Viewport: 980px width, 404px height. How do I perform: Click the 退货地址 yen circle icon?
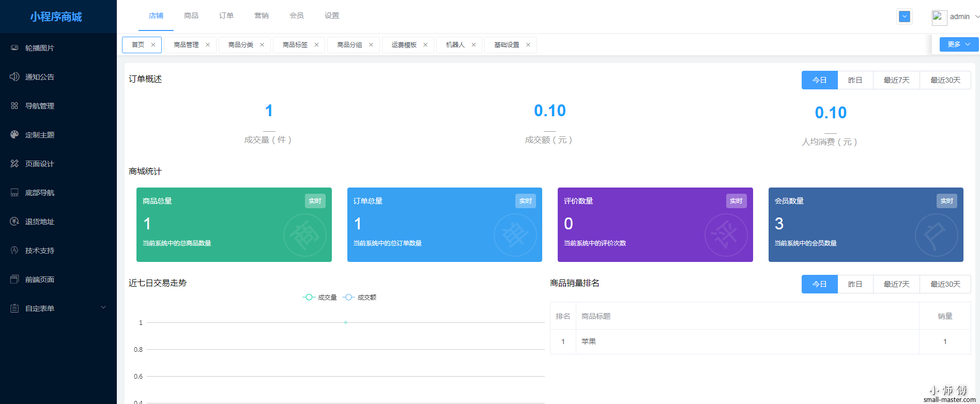[x=14, y=221]
